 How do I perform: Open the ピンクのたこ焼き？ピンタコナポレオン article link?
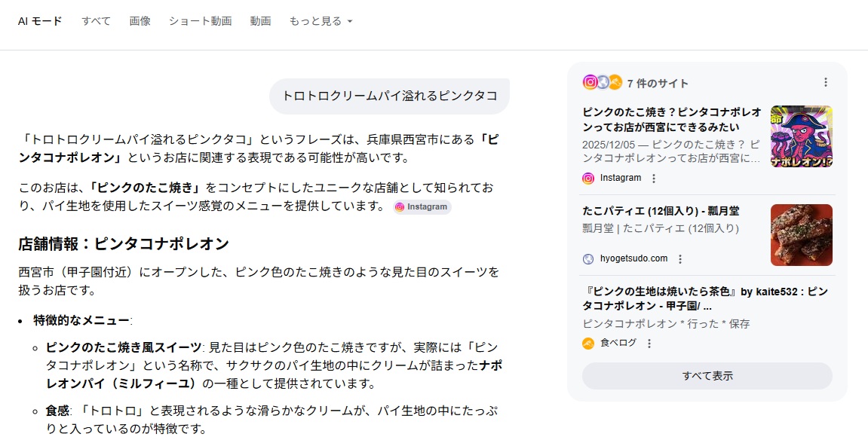pyautogui.click(x=671, y=119)
